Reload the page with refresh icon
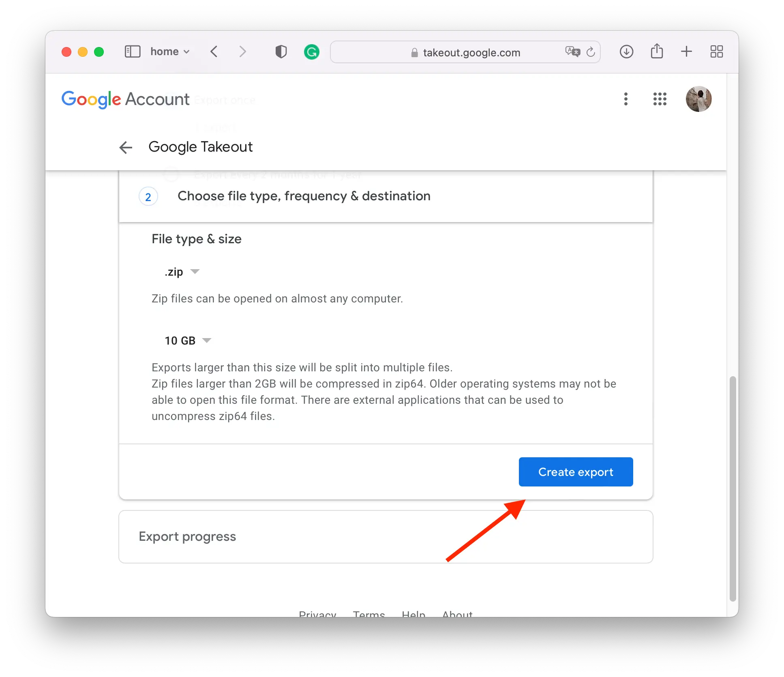Screen dimensions: 784x677 tap(591, 52)
